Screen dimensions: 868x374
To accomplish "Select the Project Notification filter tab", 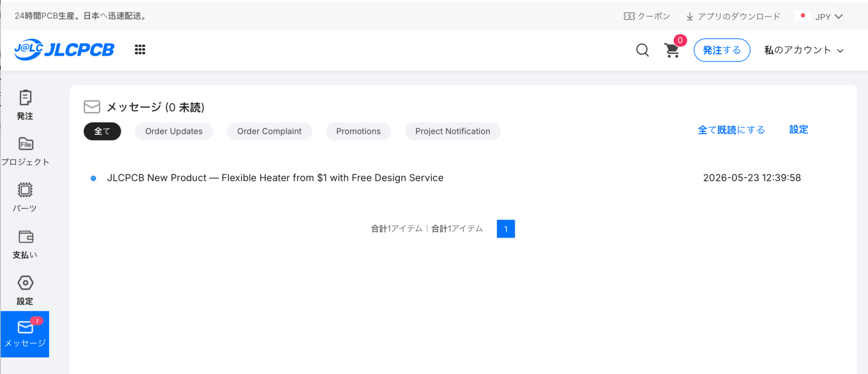I will (453, 131).
